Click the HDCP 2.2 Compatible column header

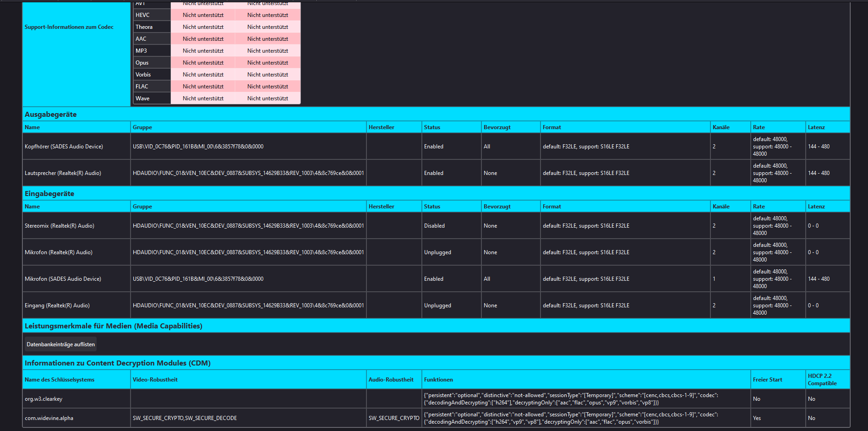822,380
